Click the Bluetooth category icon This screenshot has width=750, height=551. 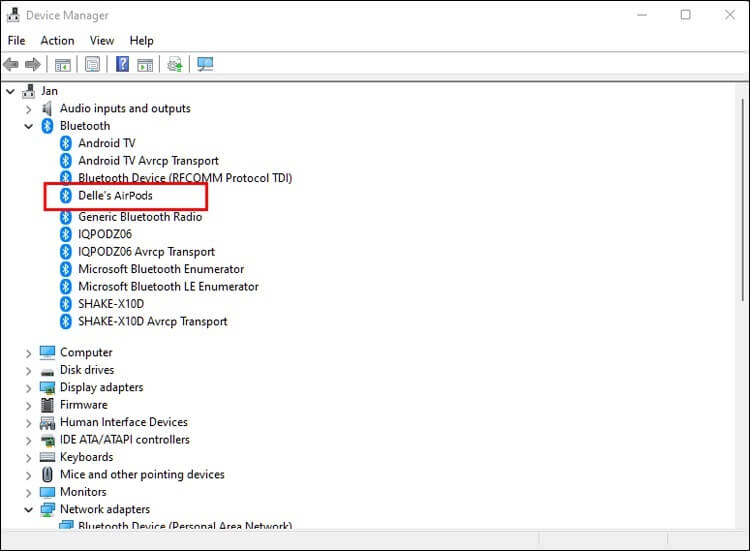tap(47, 126)
